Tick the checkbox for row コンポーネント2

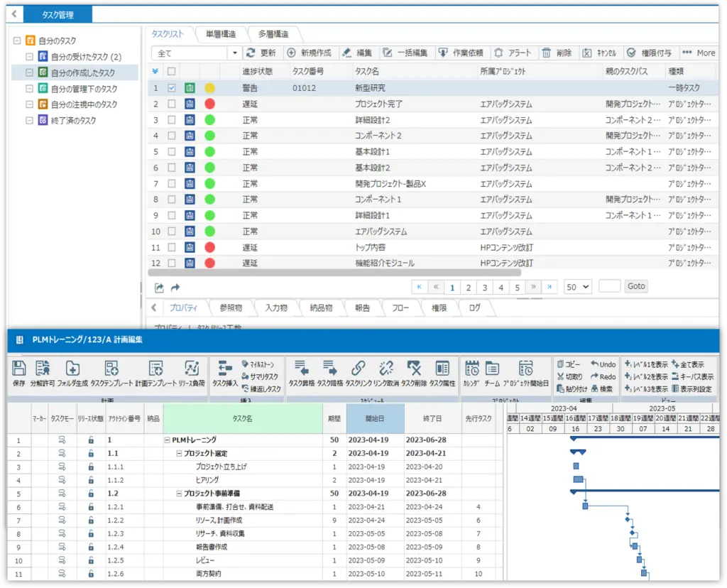click(172, 136)
